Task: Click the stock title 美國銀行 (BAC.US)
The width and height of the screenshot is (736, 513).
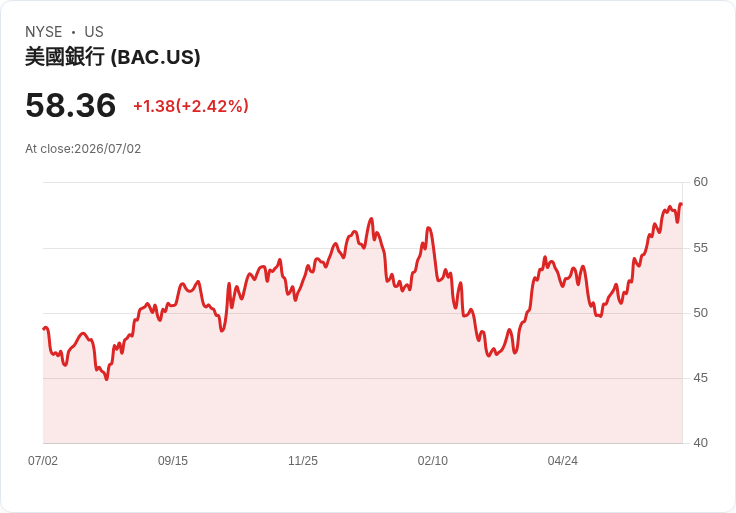Action: pyautogui.click(x=113, y=57)
